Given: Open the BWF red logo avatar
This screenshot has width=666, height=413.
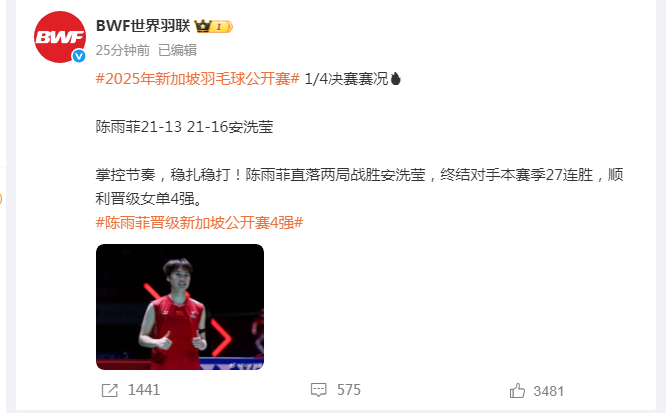Looking at the screenshot, I should (60, 37).
